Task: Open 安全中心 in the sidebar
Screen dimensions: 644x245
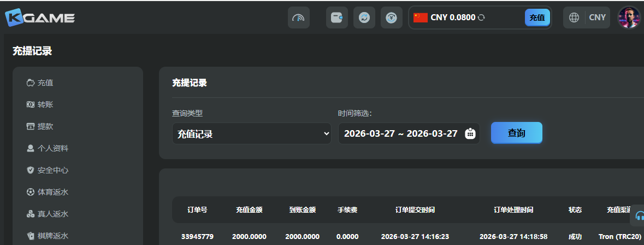Action: click(52, 170)
